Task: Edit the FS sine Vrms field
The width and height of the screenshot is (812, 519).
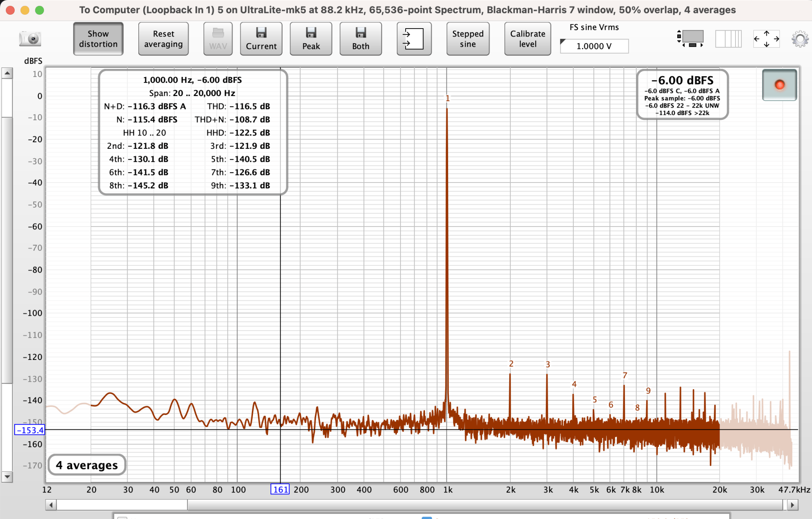Action: [594, 46]
